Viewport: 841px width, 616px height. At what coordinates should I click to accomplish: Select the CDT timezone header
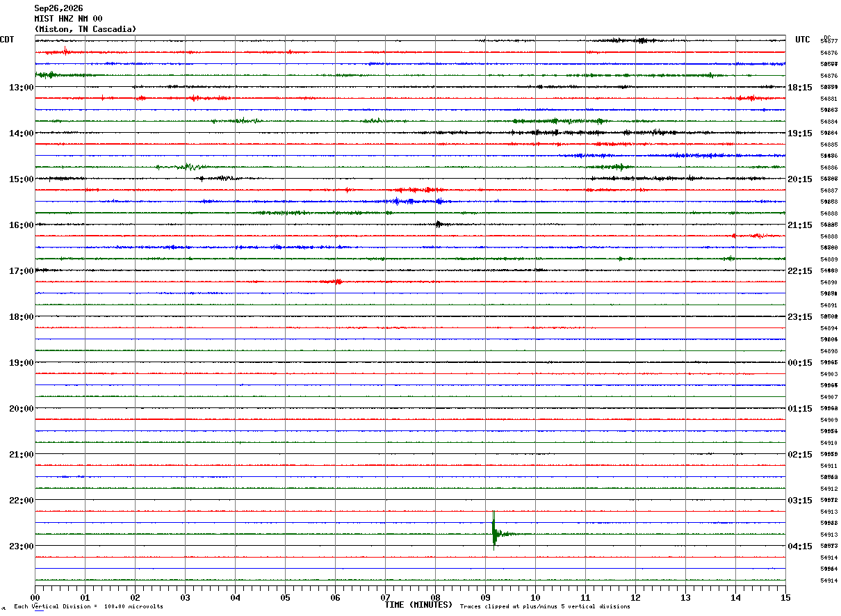click(x=8, y=40)
